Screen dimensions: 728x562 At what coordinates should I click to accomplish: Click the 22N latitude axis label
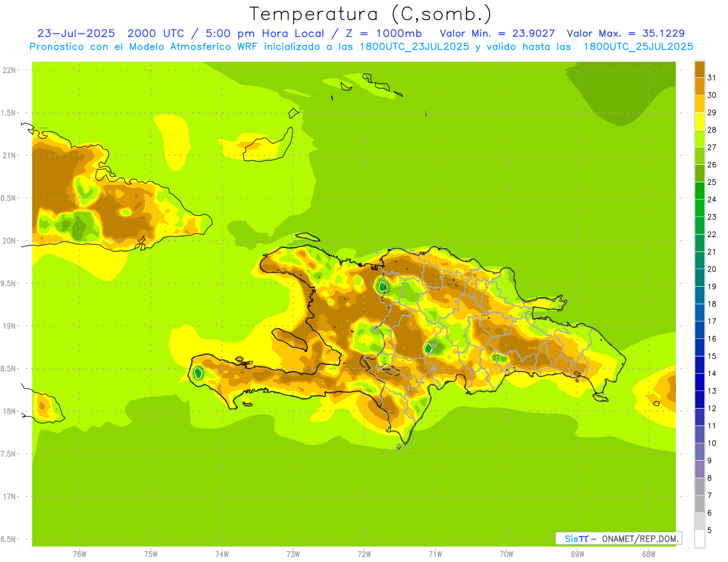click(x=10, y=70)
